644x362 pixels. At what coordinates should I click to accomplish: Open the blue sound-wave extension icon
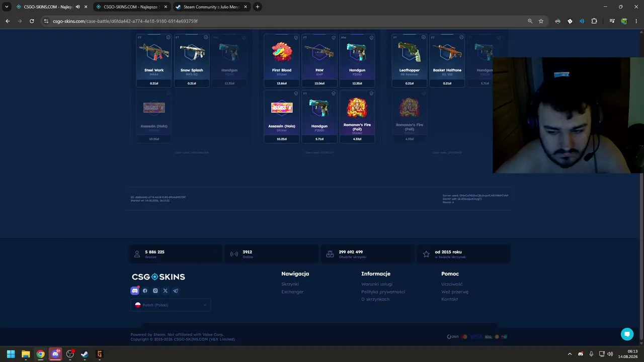point(582,21)
